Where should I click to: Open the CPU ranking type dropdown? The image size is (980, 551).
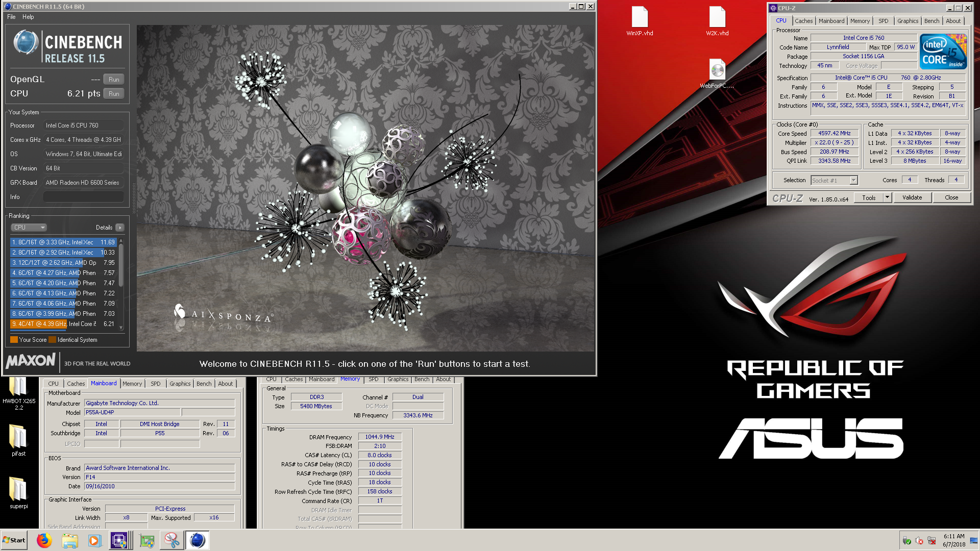(x=29, y=228)
